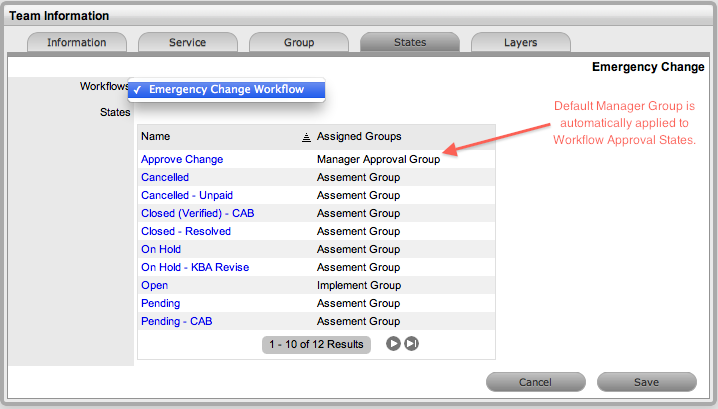Image resolution: width=718 pixels, height=409 pixels.
Task: Sort by Name column sort icon
Action: 305,136
